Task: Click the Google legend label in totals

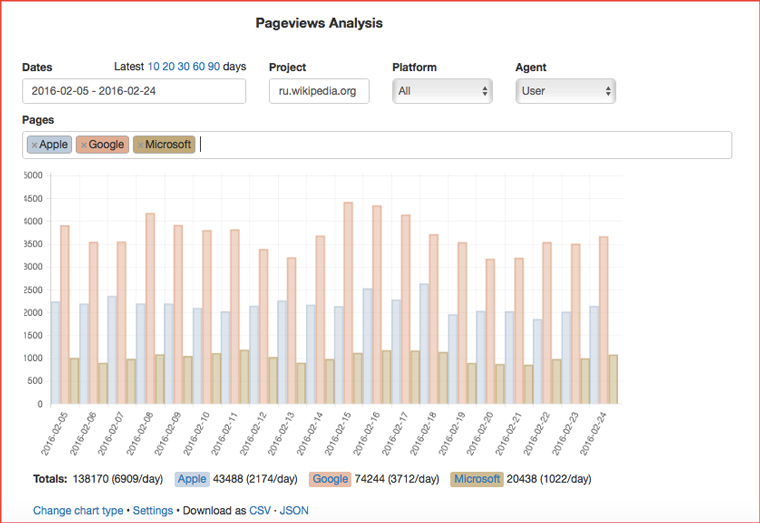Action: click(330, 479)
